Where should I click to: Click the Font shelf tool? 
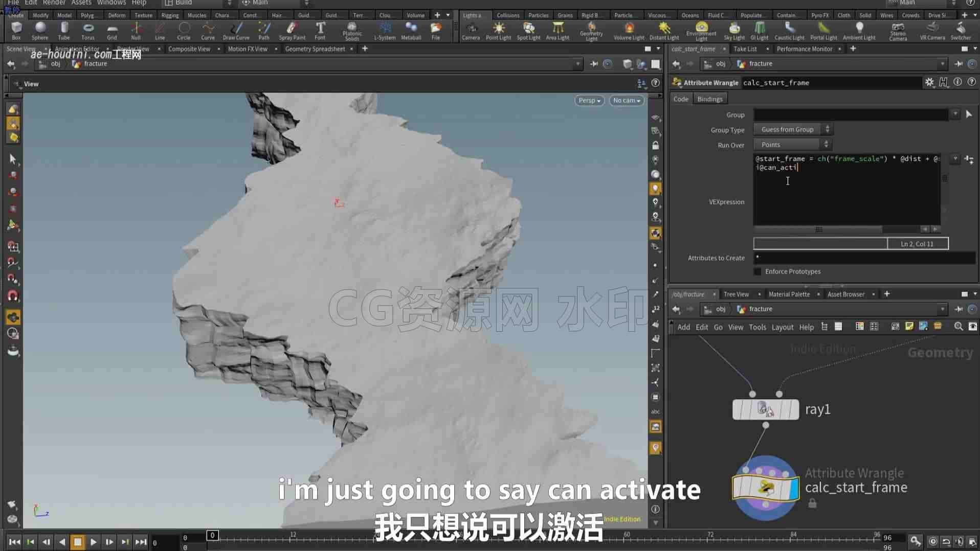click(x=320, y=31)
